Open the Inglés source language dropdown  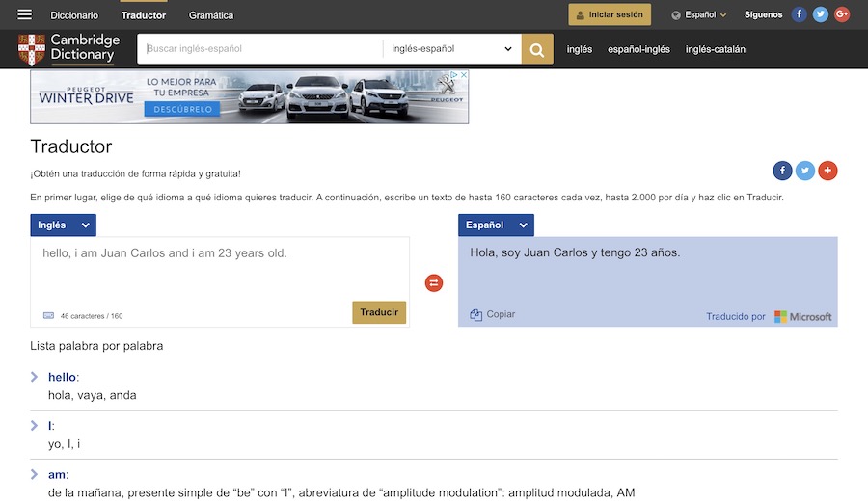pyautogui.click(x=64, y=225)
